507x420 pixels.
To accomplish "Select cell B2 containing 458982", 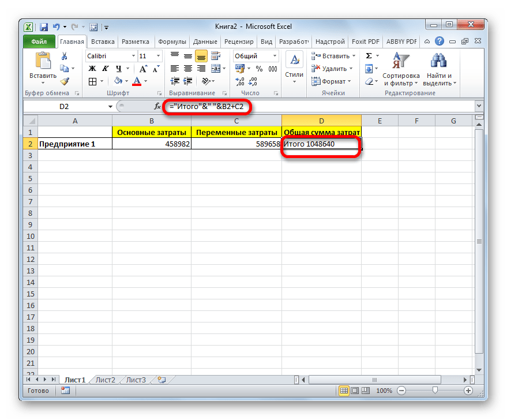I will (151, 144).
